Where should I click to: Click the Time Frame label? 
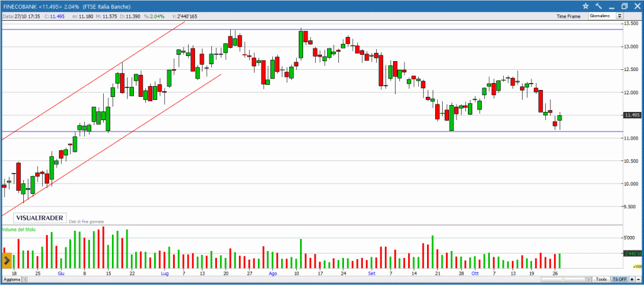569,16
